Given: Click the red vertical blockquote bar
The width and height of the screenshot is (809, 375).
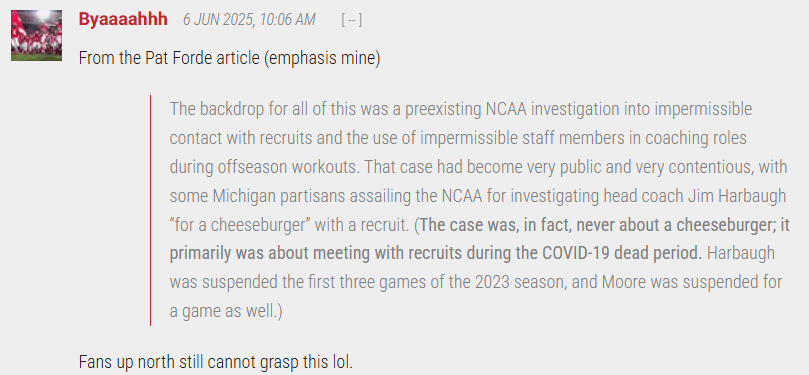Looking at the screenshot, I should (151, 210).
